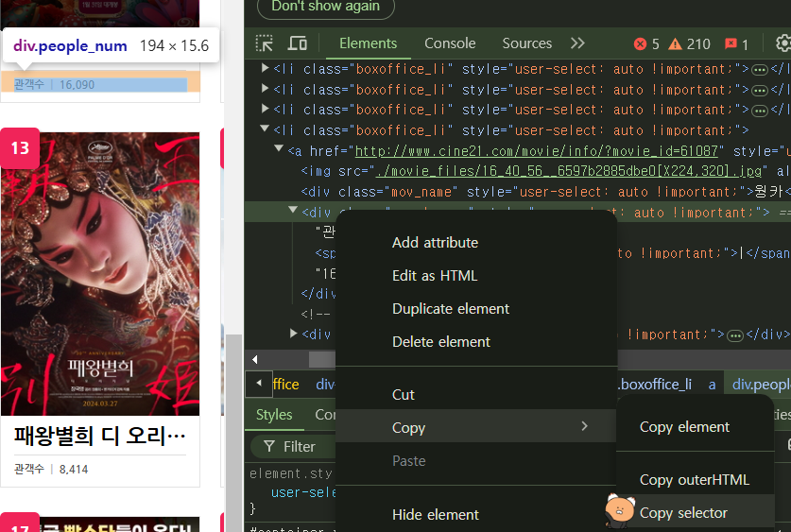Click the audience count 8,414 text
This screenshot has width=791, height=532.
[74, 470]
